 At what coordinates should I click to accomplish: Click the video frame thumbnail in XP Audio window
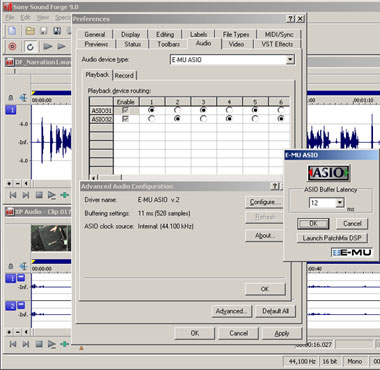coord(51,238)
